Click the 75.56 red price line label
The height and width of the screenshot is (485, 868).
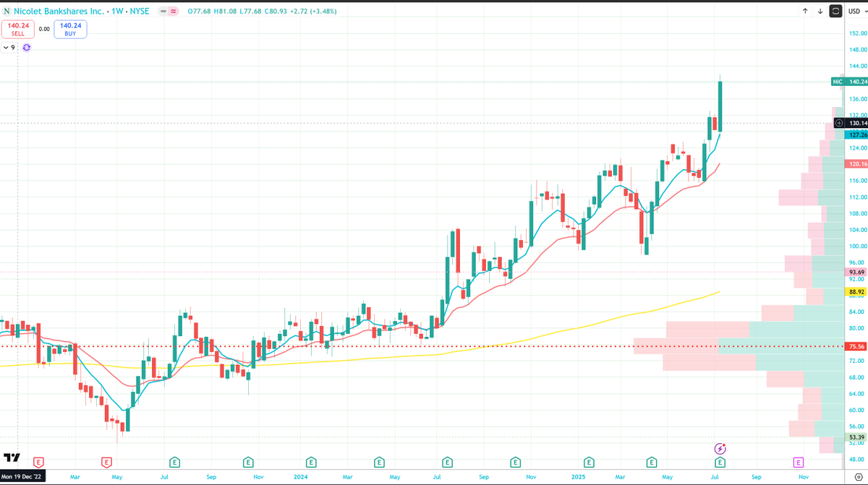[856, 346]
